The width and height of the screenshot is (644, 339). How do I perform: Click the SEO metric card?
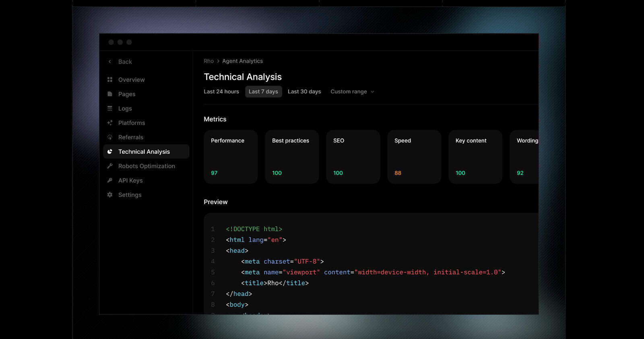point(353,157)
